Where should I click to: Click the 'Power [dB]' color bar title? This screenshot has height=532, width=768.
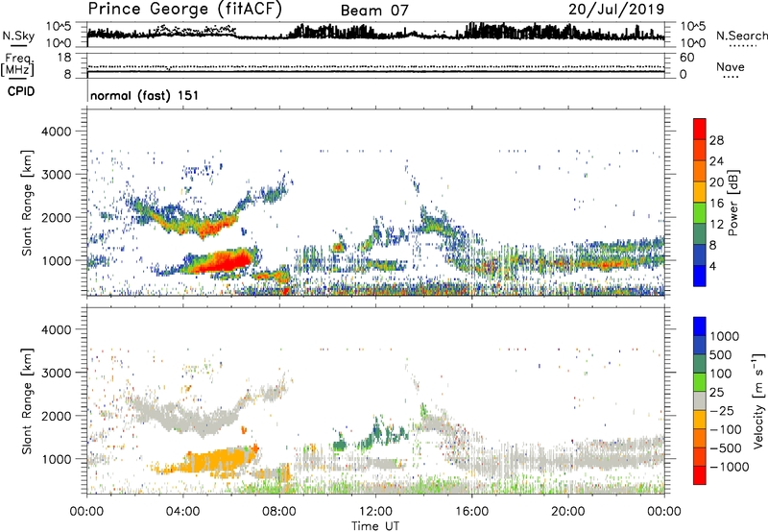tap(732, 203)
